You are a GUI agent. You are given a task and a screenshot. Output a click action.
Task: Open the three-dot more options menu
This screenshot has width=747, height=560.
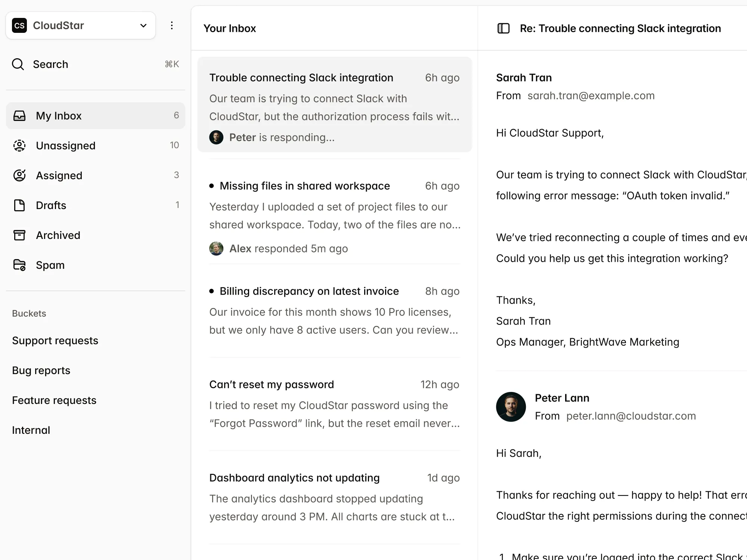(x=172, y=25)
